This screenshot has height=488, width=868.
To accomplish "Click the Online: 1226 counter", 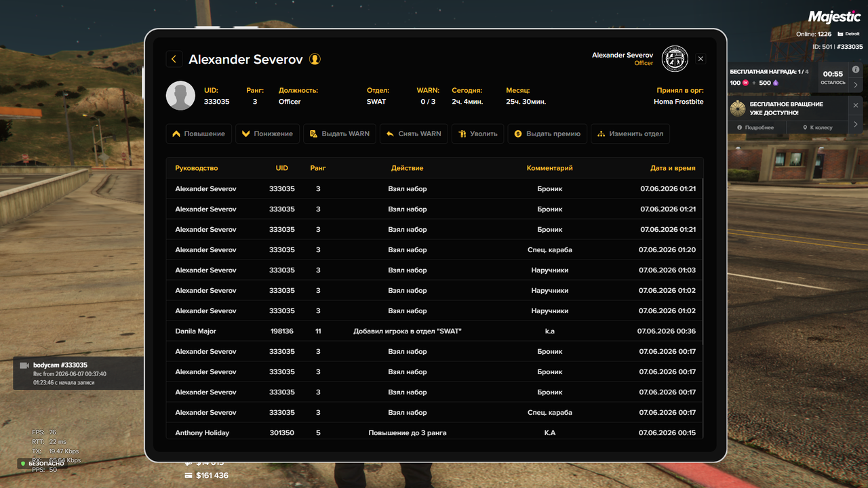I will (814, 34).
